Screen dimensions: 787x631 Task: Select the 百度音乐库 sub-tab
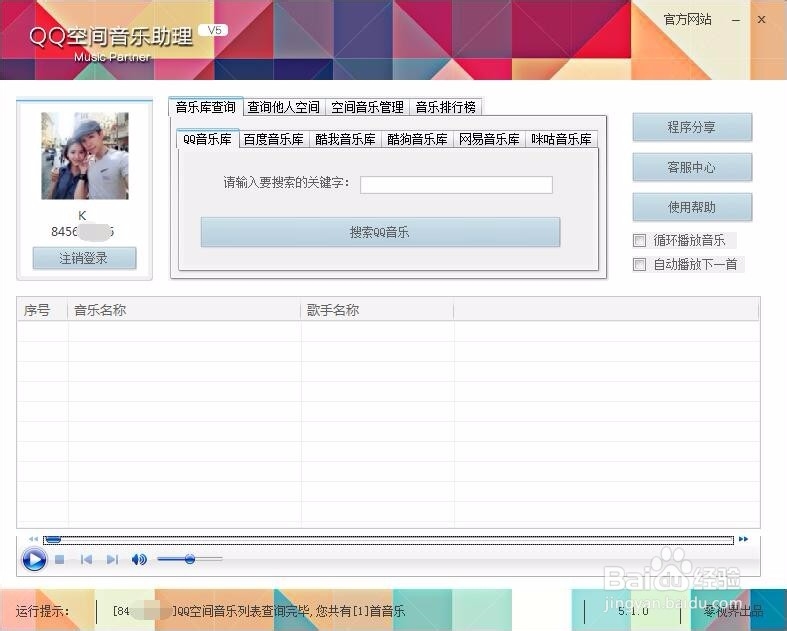pos(274,139)
